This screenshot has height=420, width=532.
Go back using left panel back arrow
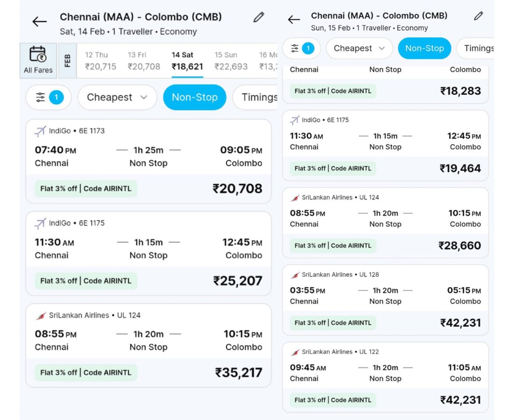39,22
